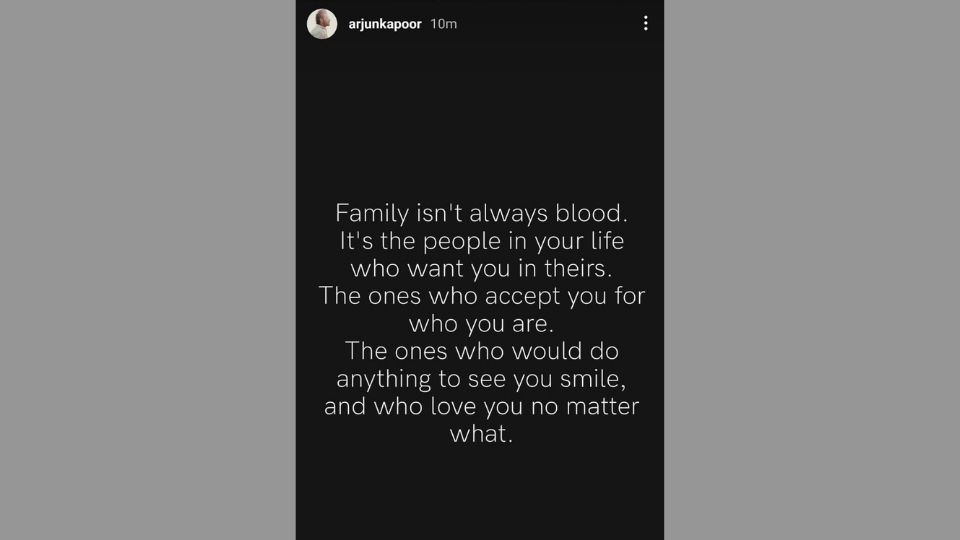Click arjunkapoor's profile picture avatar
Viewport: 960px width, 540px height.
pyautogui.click(x=322, y=24)
